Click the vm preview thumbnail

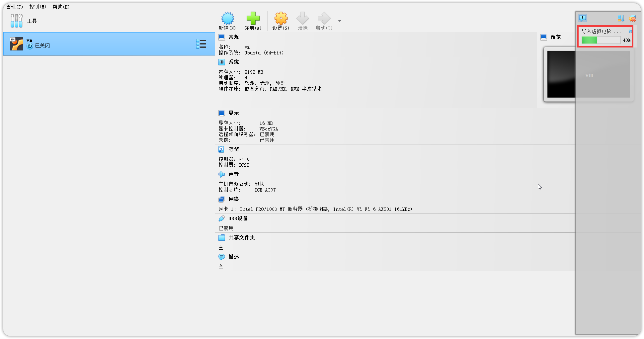click(x=589, y=74)
